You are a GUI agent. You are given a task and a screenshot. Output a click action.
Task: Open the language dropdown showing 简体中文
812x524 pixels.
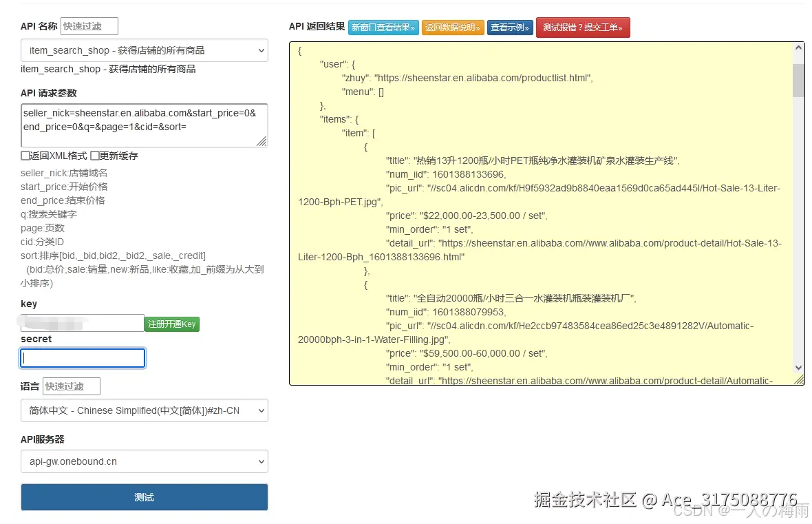(145, 410)
